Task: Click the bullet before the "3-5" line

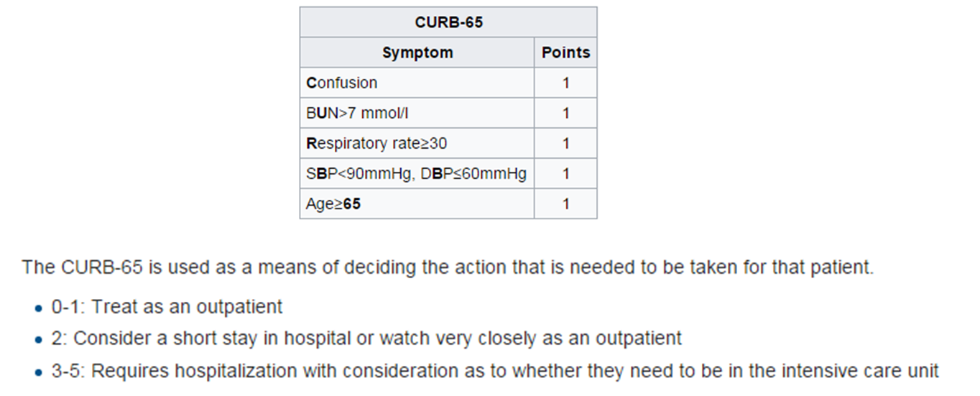Action: point(39,372)
